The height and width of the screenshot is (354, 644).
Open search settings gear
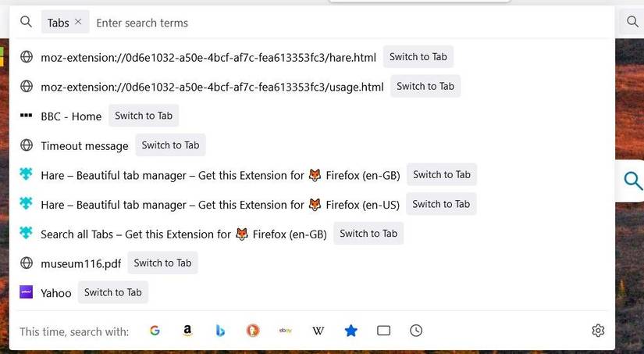598,331
